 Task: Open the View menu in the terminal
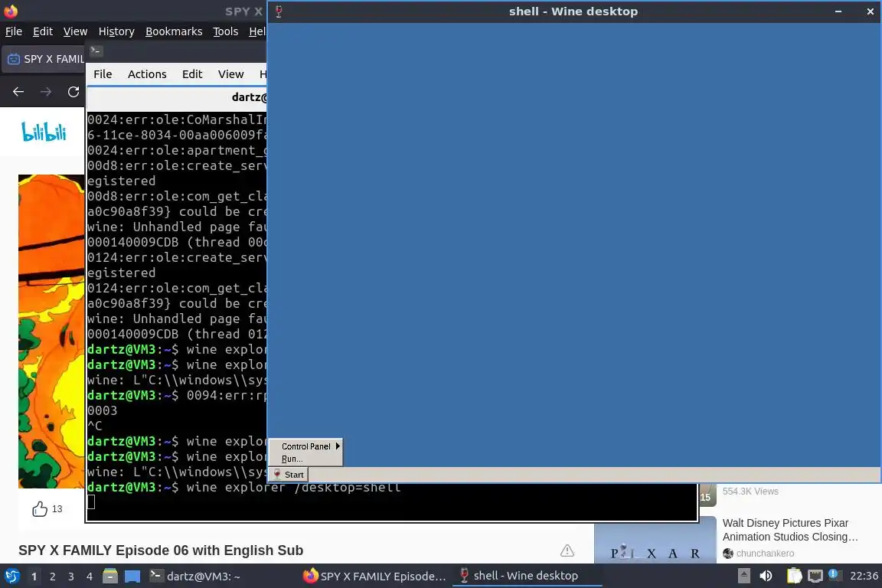(230, 74)
